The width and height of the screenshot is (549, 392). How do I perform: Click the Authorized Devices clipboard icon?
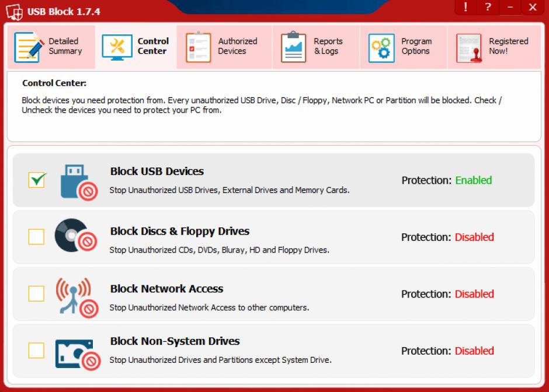pyautogui.click(x=198, y=47)
